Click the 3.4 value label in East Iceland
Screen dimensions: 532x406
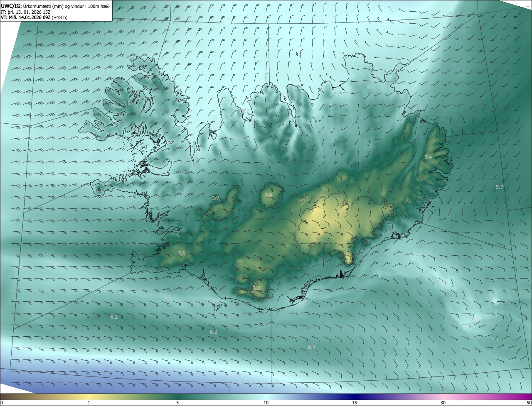point(428,157)
